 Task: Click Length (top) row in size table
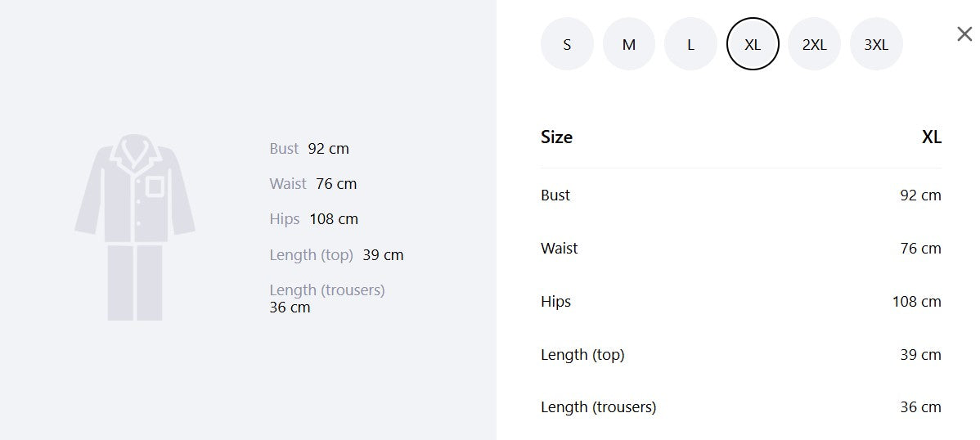741,354
